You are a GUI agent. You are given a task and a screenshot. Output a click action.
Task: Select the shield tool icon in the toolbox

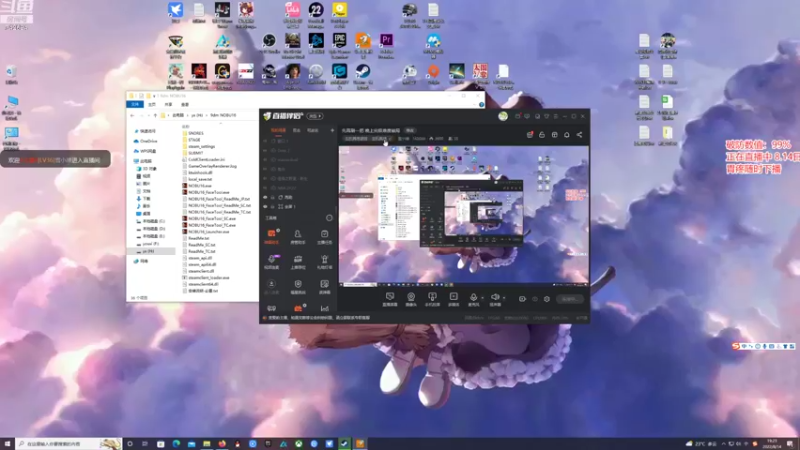[298, 284]
